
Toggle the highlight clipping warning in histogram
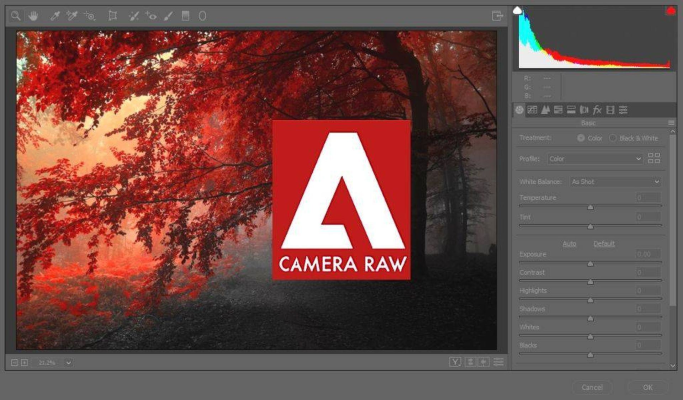[670, 11]
